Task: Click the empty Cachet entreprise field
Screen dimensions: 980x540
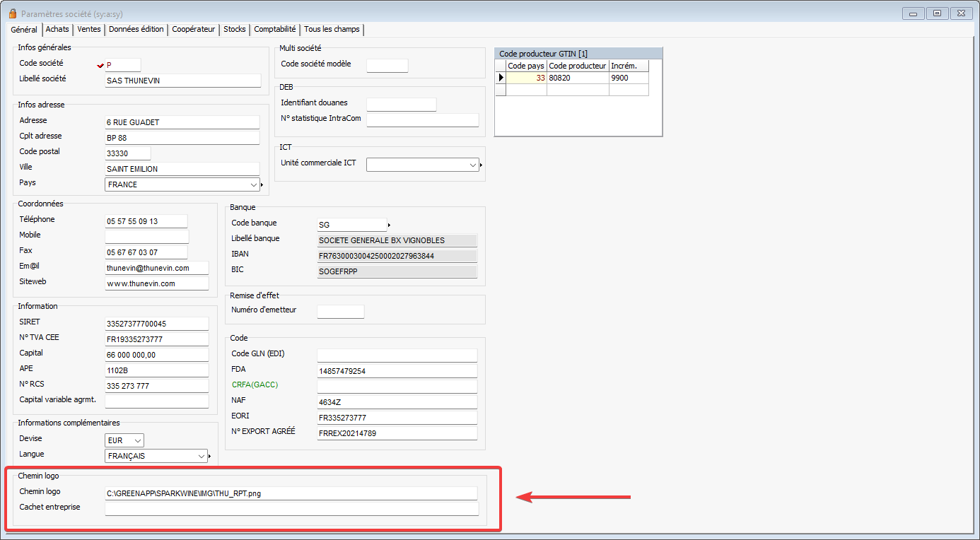Action: pos(291,509)
